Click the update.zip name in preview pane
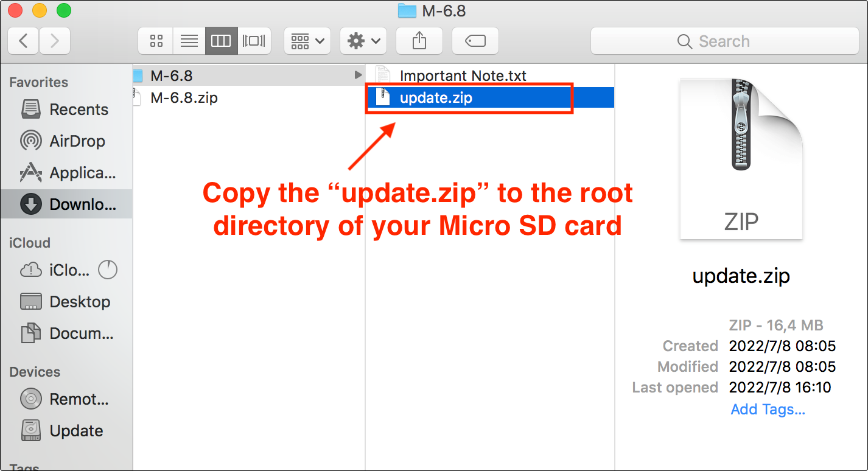 (741, 276)
